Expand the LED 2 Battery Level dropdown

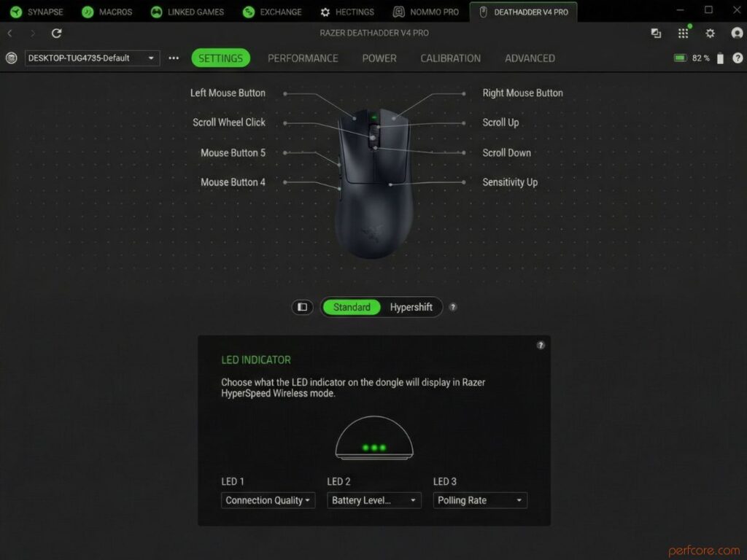(374, 500)
